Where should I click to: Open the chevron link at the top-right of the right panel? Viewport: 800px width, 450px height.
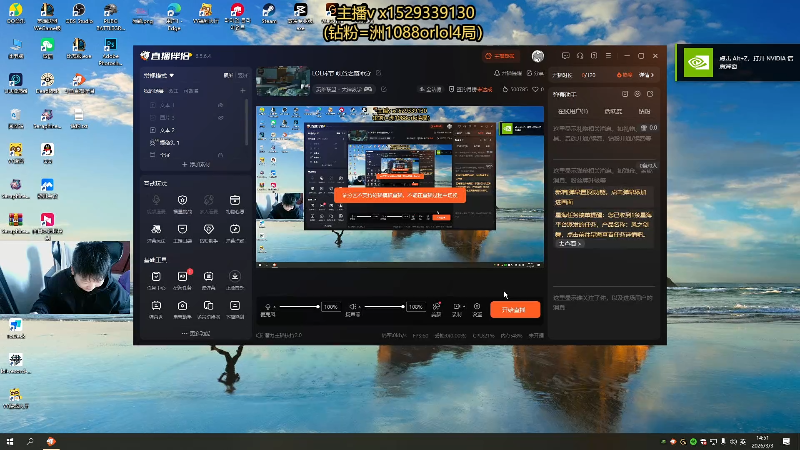pyautogui.click(x=646, y=75)
